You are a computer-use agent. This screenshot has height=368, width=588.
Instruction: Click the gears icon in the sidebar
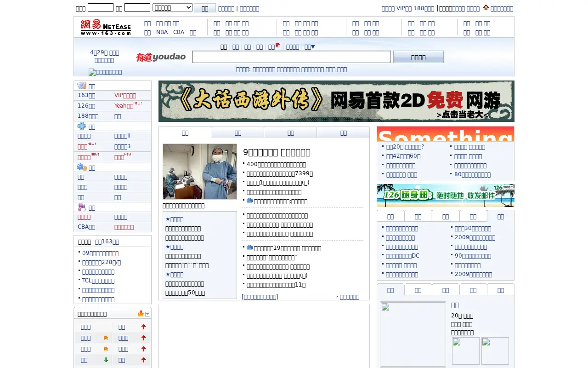point(82,167)
